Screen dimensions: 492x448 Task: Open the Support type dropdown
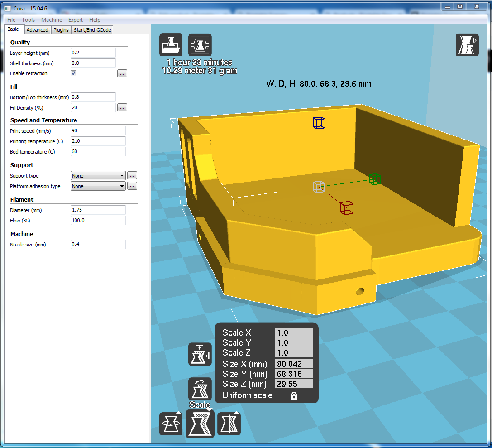click(98, 176)
